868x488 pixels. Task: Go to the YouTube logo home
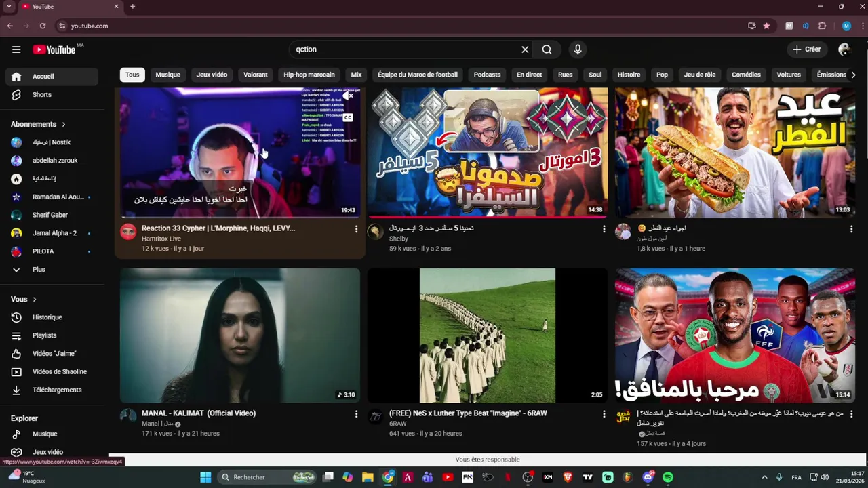pos(54,49)
